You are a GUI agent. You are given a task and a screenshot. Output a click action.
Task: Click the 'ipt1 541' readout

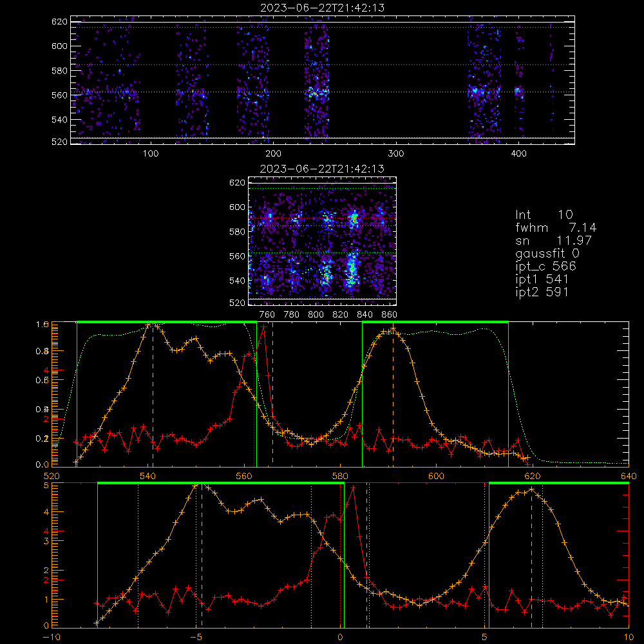(x=542, y=279)
